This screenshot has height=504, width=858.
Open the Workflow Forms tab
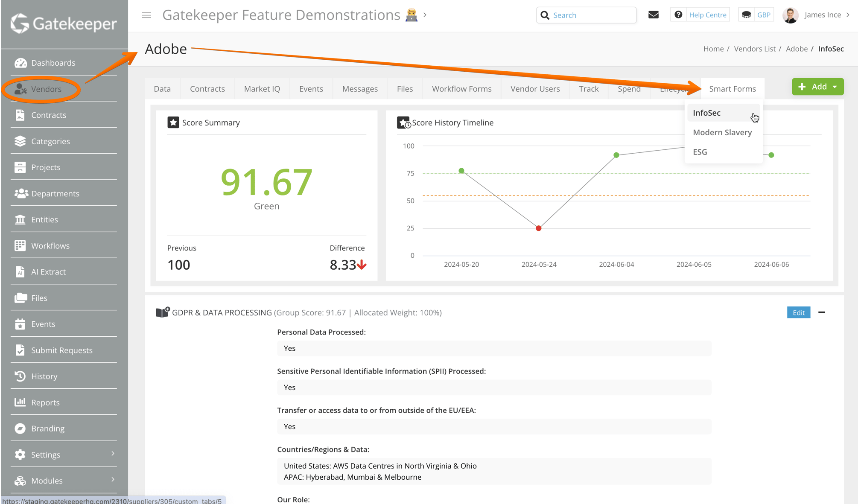pos(461,89)
